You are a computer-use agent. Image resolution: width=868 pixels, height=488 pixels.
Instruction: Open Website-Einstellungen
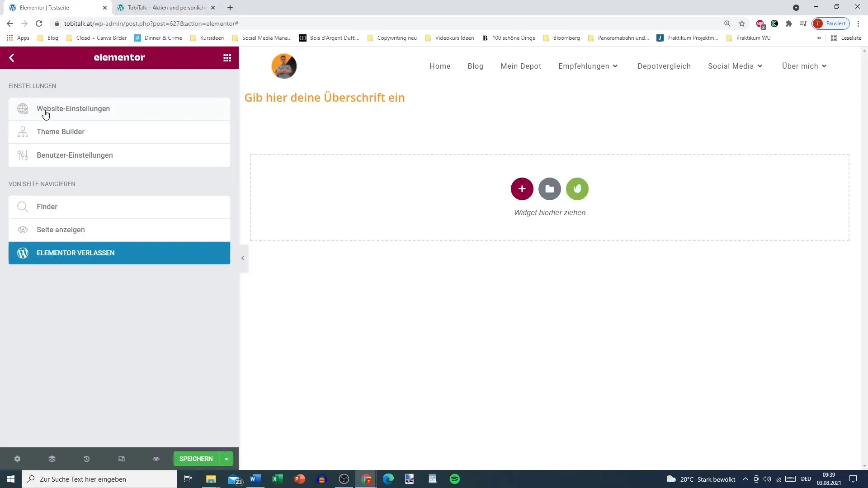coord(119,109)
